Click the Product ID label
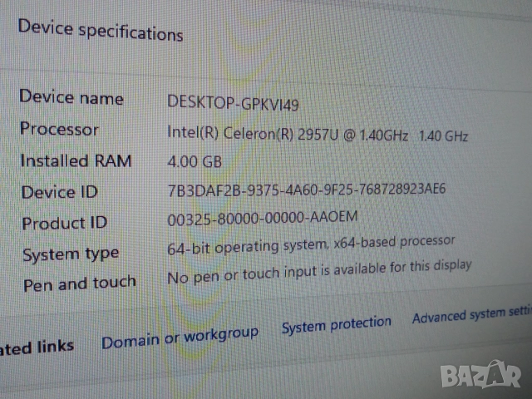 [x=65, y=224]
